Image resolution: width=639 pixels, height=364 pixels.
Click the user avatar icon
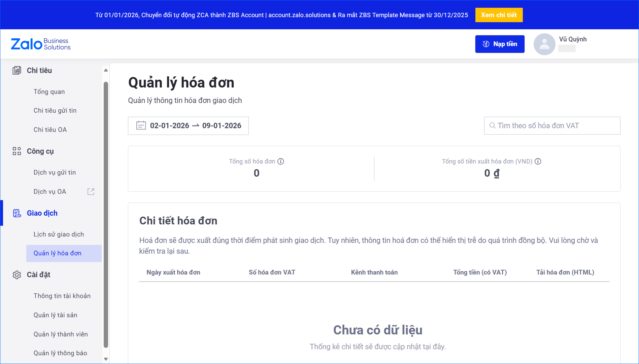coord(544,44)
